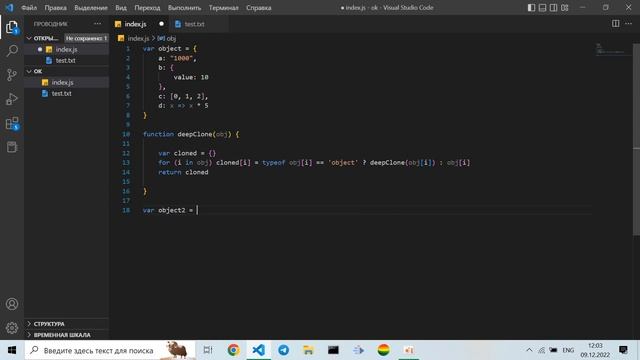The image size is (640, 360).
Task: Place cursor on line 18 after object2 =
Action: 198,210
